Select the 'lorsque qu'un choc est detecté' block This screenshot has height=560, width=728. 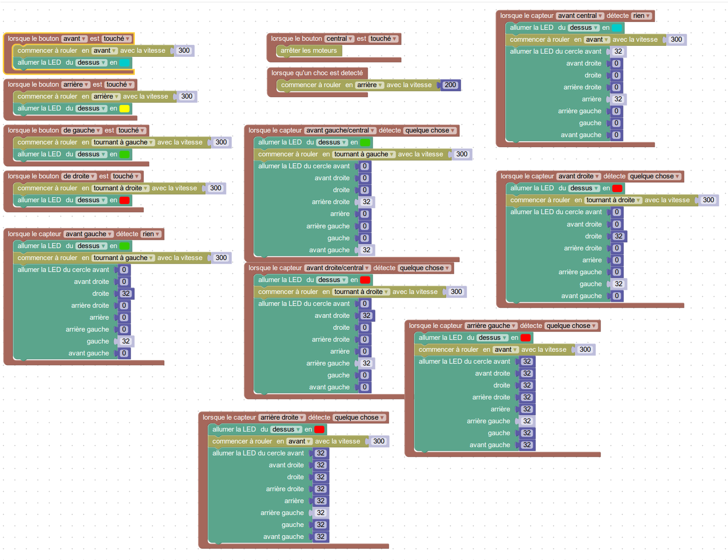[317, 73]
